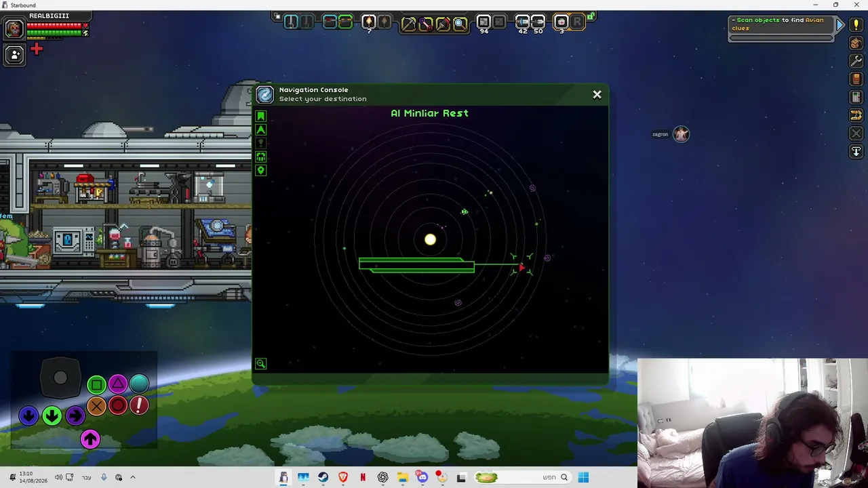
Task: Select the block stack hotbar slot with 94
Action: click(484, 22)
